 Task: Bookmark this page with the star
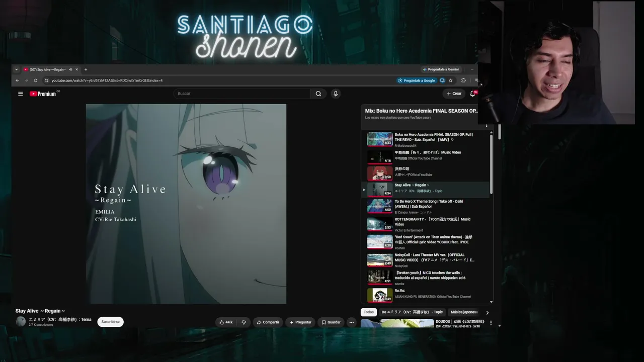[451, 80]
